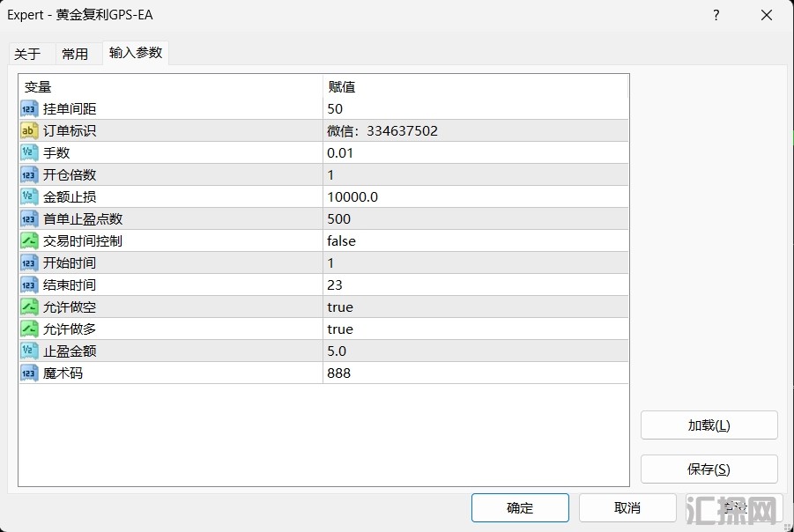This screenshot has height=532, width=794.
Task: Click the integer icon beside 魔术码
Action: (x=29, y=373)
